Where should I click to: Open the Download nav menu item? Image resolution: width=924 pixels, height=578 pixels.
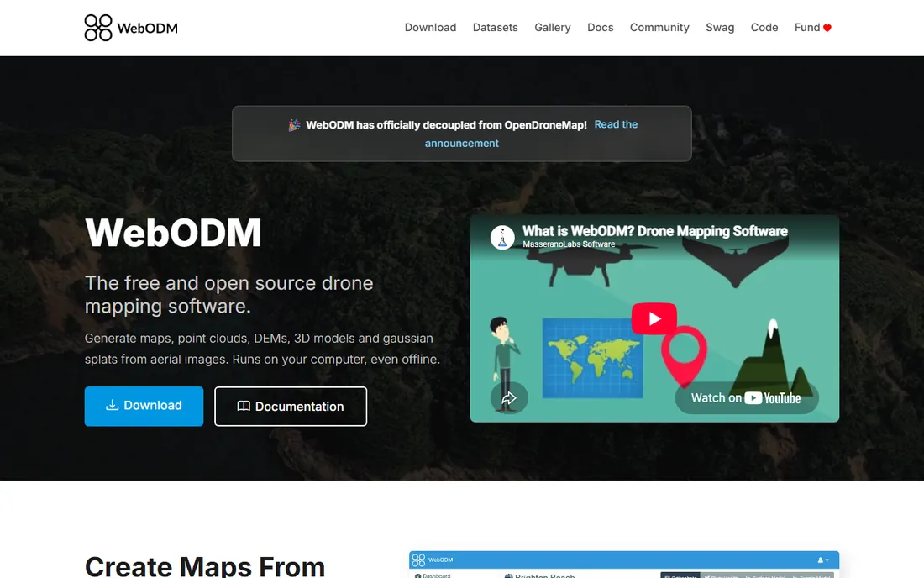click(x=430, y=28)
